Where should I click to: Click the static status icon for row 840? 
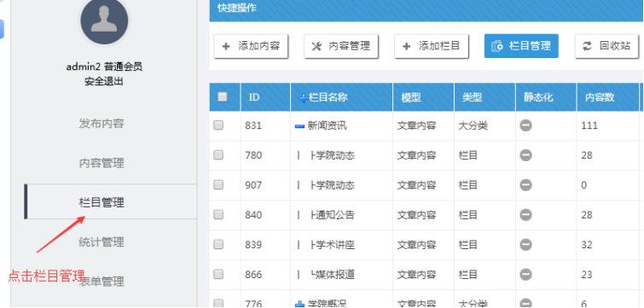[525, 215]
